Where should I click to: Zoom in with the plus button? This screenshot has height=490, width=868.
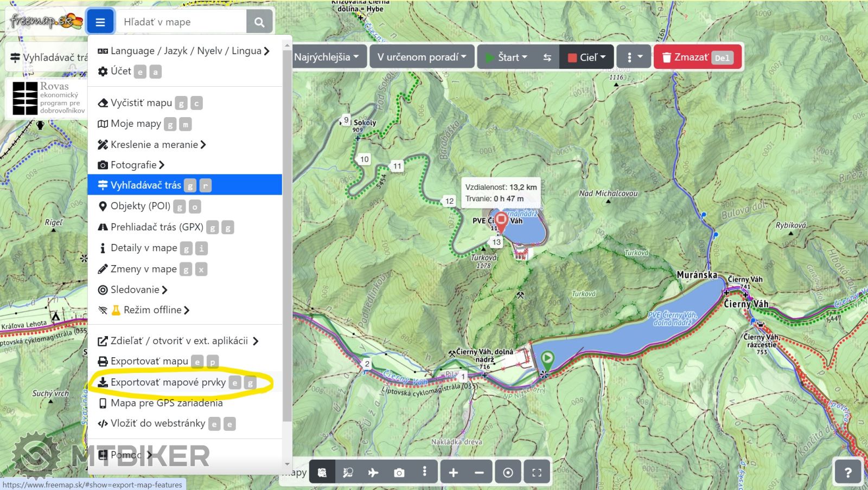(453, 473)
